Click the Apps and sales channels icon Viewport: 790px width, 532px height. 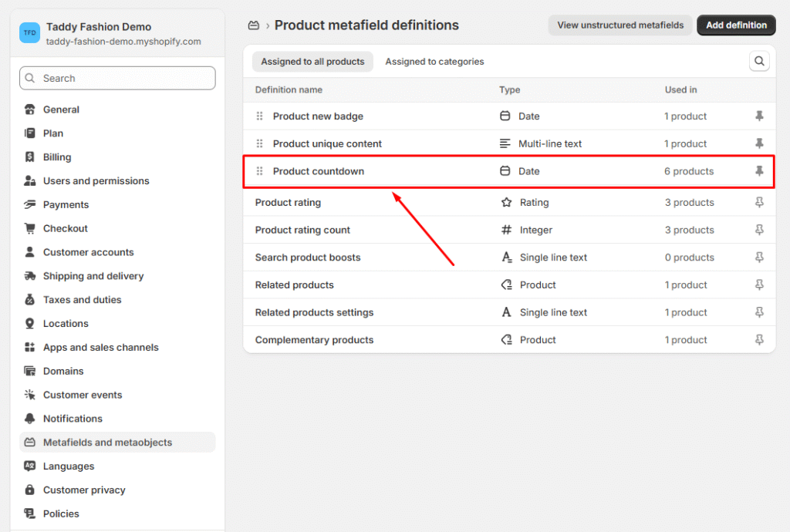(30, 347)
